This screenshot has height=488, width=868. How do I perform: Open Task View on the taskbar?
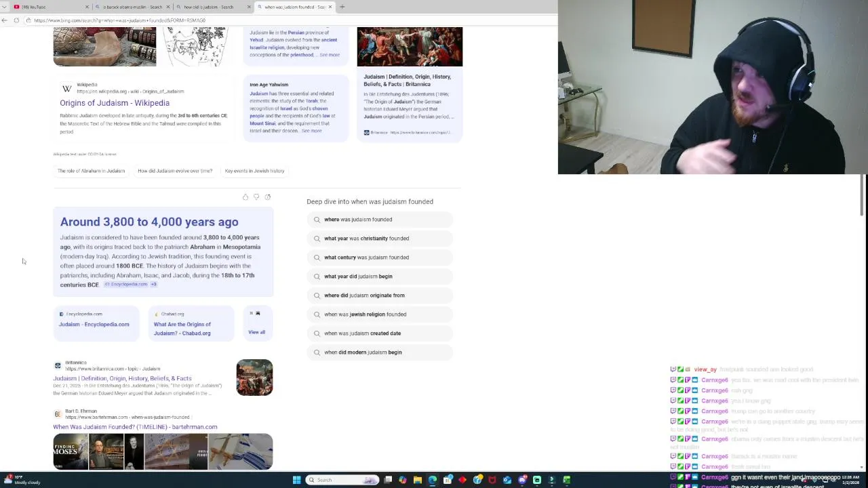click(388, 480)
